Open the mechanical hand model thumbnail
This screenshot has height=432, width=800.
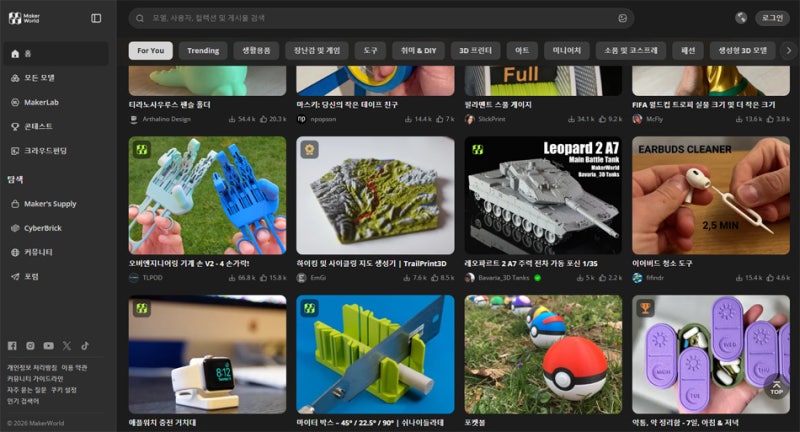pos(208,195)
